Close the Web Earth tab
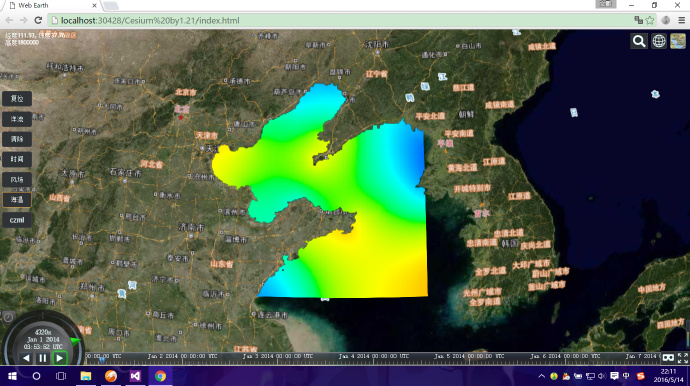690x386 pixels. [94, 5]
